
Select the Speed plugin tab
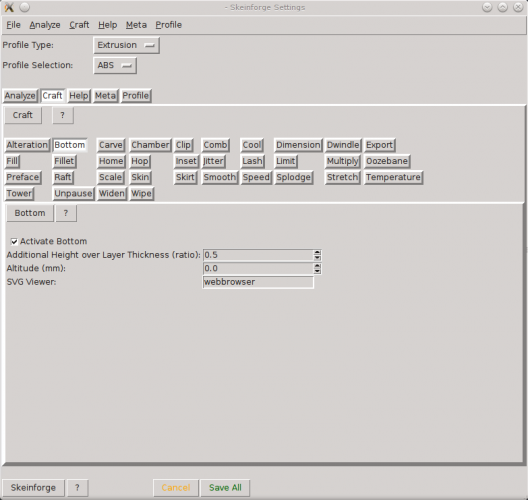pyautogui.click(x=256, y=177)
